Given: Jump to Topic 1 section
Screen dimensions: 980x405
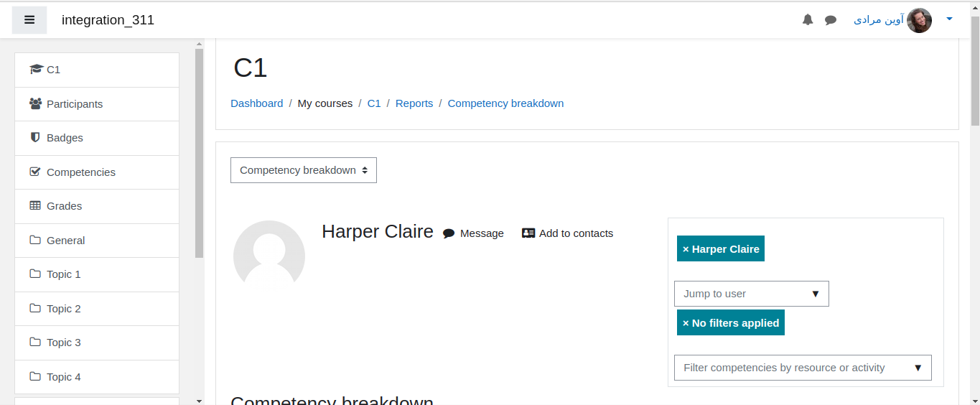Looking at the screenshot, I should point(97,274).
